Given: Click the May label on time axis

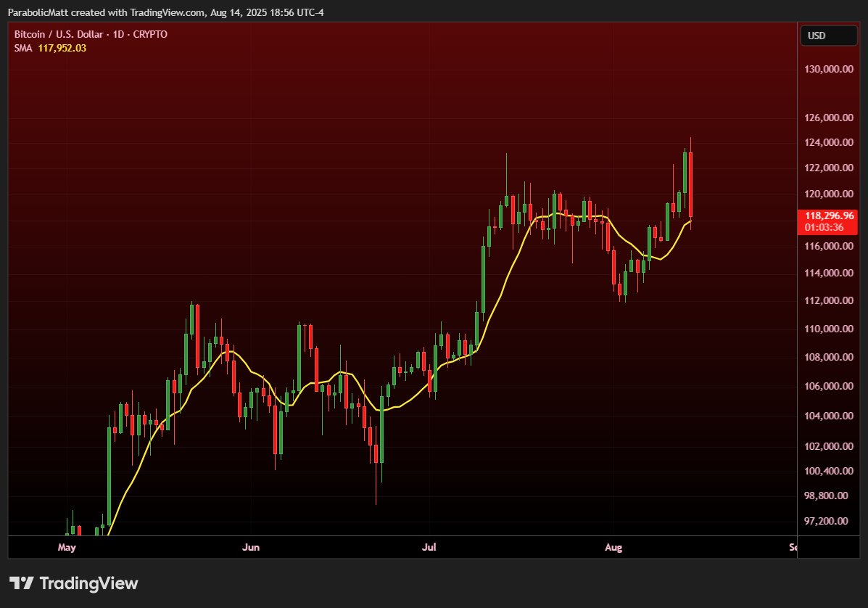Looking at the screenshot, I should point(67,547).
